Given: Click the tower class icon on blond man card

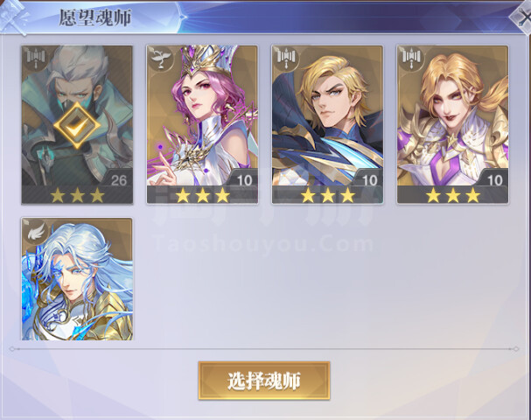Looking at the screenshot, I should coord(286,57).
